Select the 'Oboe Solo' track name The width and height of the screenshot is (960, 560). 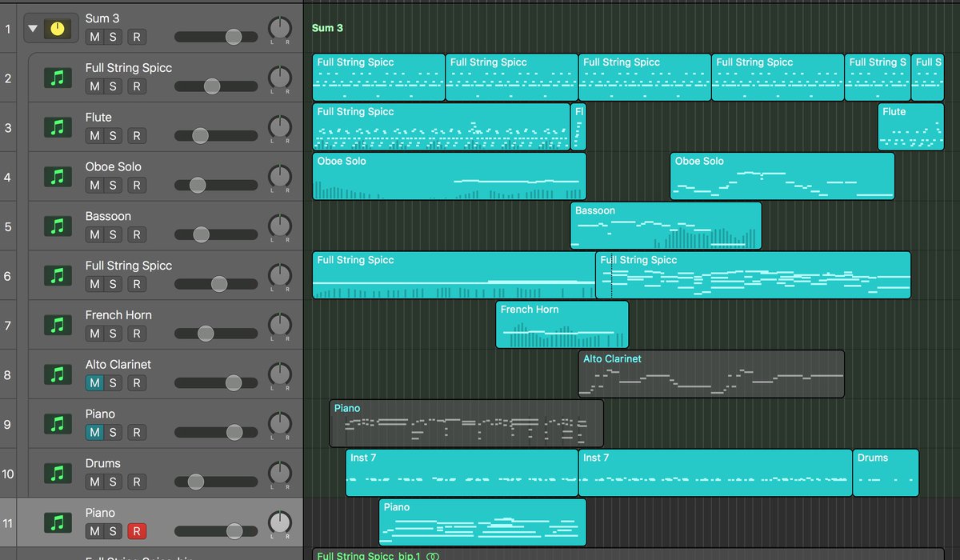[113, 167]
